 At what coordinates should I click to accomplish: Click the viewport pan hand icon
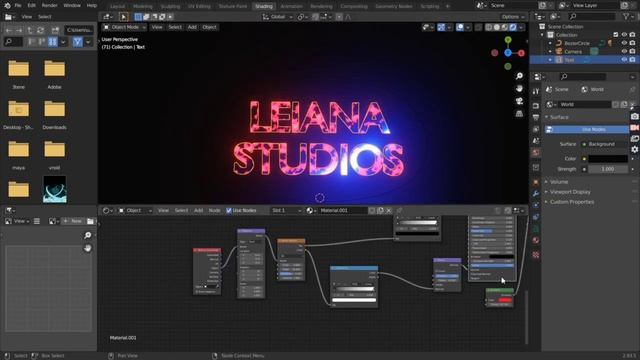[x=519, y=88]
